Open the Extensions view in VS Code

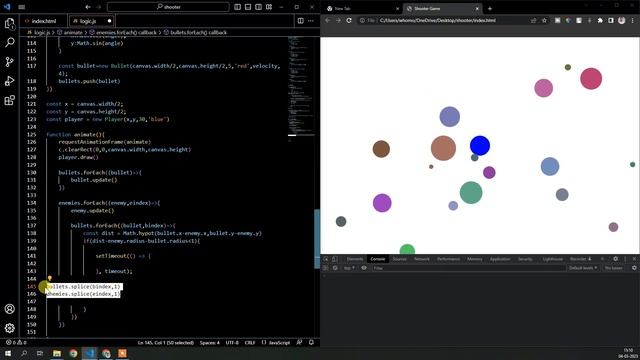(x=10, y=100)
